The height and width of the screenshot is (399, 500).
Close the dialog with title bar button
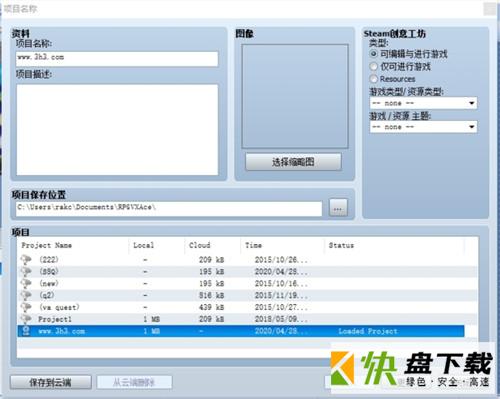coord(490,9)
